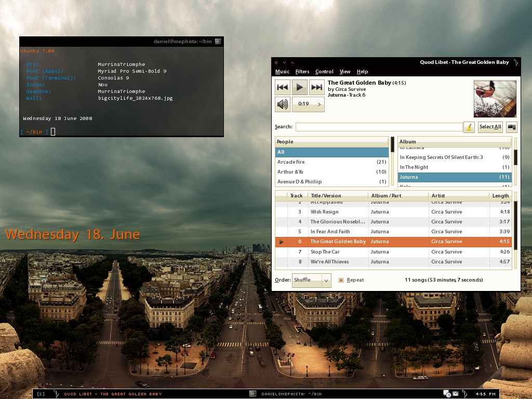
Task: Open the Control menu
Action: [324, 72]
